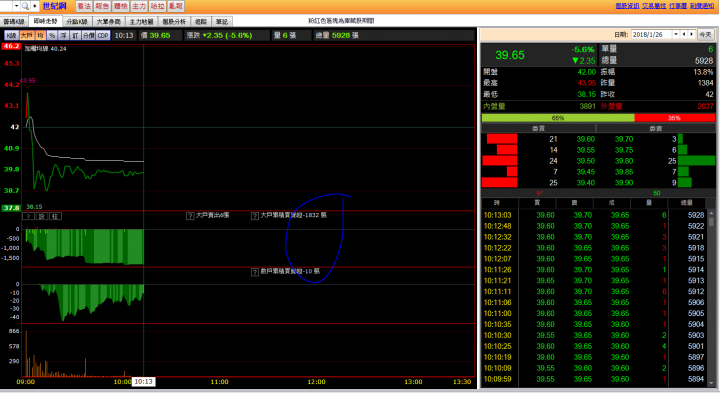Toggle the 訂 chart option
Viewport: 720px width, 393px height.
pyautogui.click(x=75, y=35)
